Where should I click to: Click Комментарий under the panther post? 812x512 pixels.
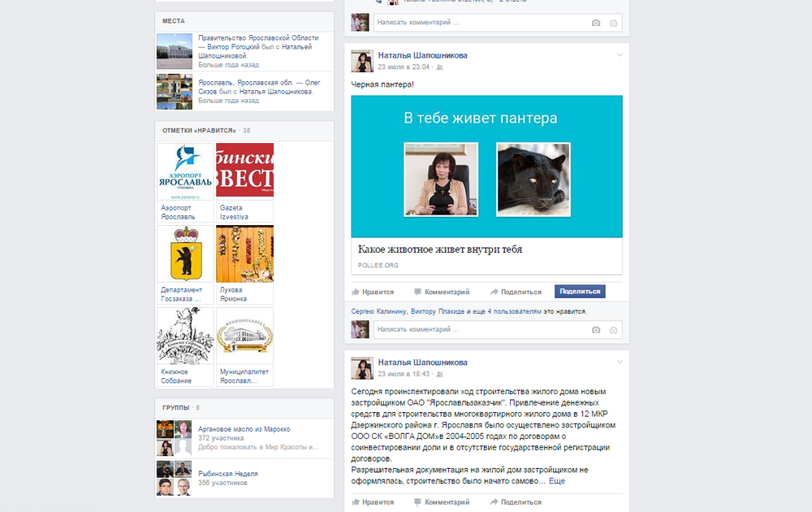[x=442, y=292]
